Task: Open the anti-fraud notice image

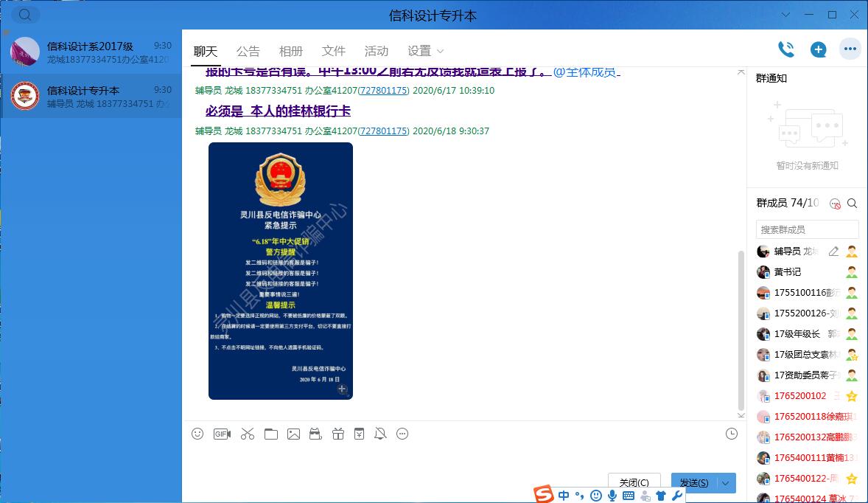Action: pyautogui.click(x=281, y=271)
